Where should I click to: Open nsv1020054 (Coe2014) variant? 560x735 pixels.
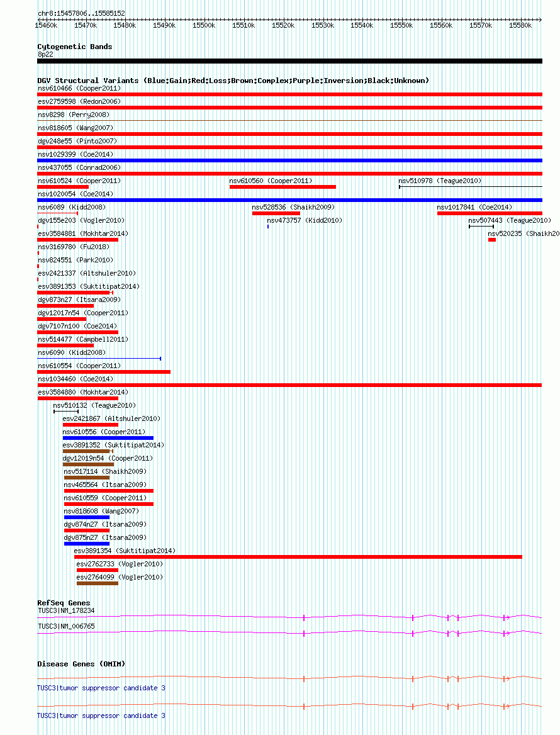(76, 194)
